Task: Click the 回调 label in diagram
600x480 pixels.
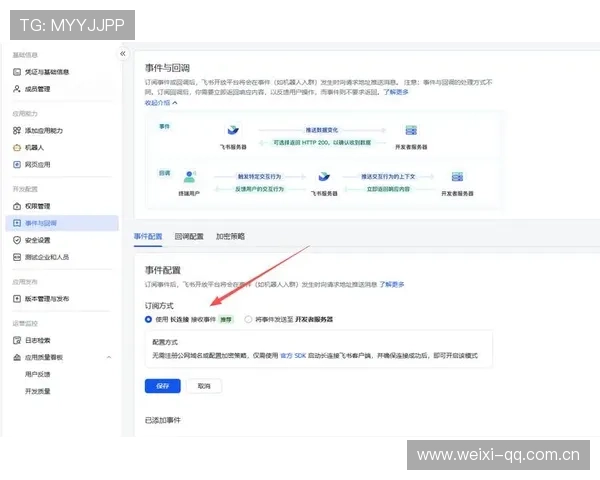Action: (x=164, y=173)
